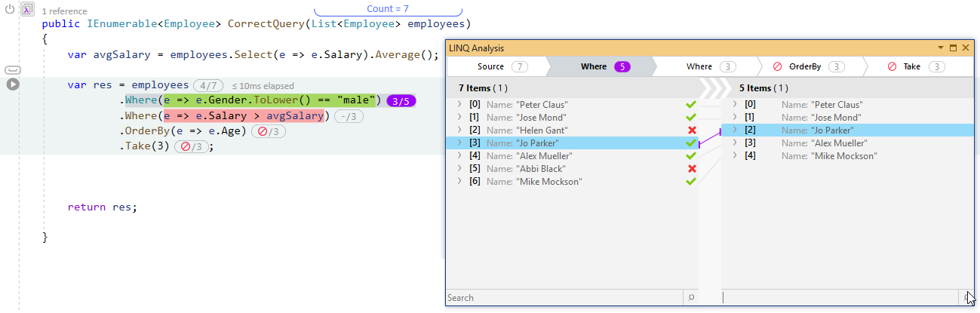
Task: Click the blocked /3 badge after Take(3)
Action: 192,146
